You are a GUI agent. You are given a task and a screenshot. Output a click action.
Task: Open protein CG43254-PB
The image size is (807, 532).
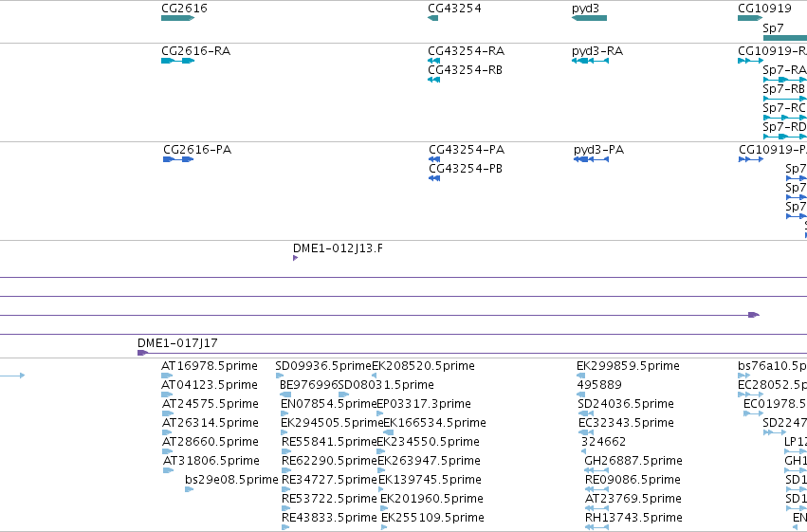tap(466, 169)
